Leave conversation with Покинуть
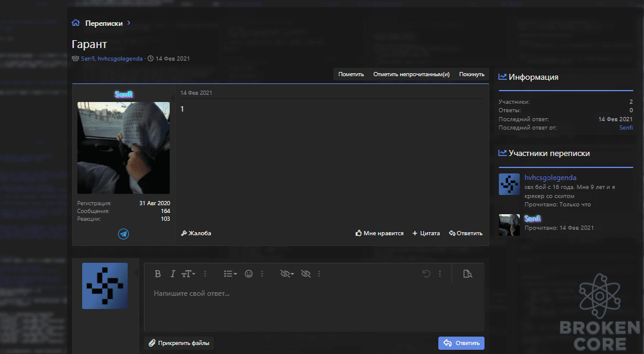This screenshot has height=354, width=644. coord(472,74)
